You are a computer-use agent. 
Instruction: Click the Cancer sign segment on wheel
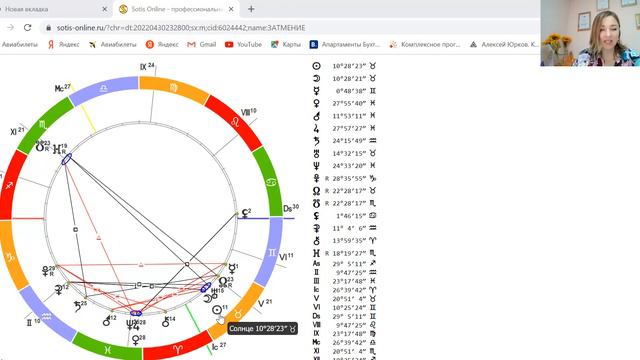click(x=270, y=182)
